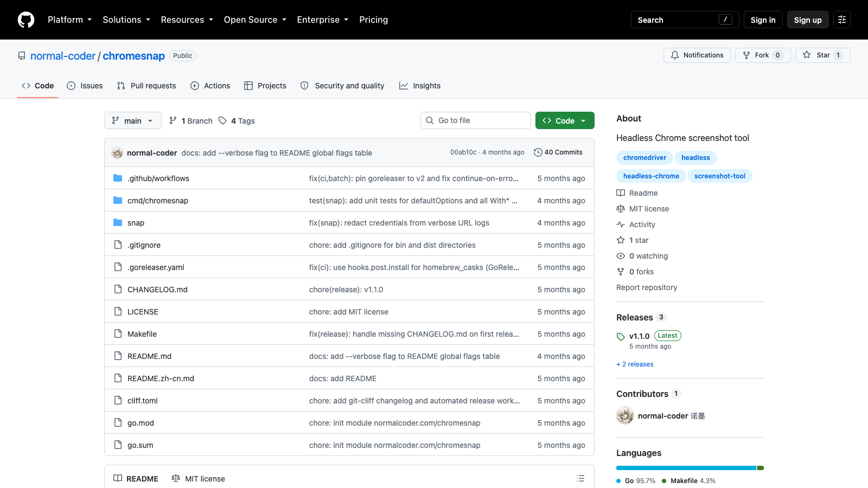
Task: Click the fork icon in Fork button
Action: pos(746,55)
